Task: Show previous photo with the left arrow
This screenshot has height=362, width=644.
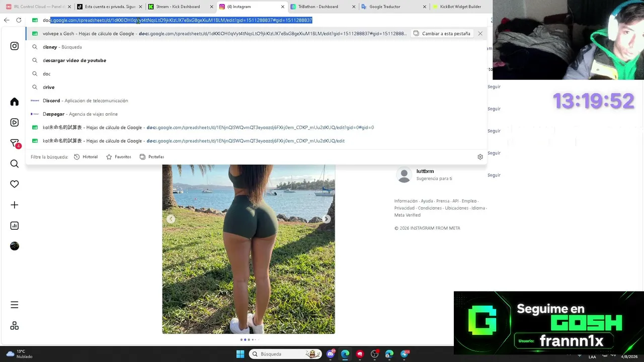Action: click(x=171, y=219)
